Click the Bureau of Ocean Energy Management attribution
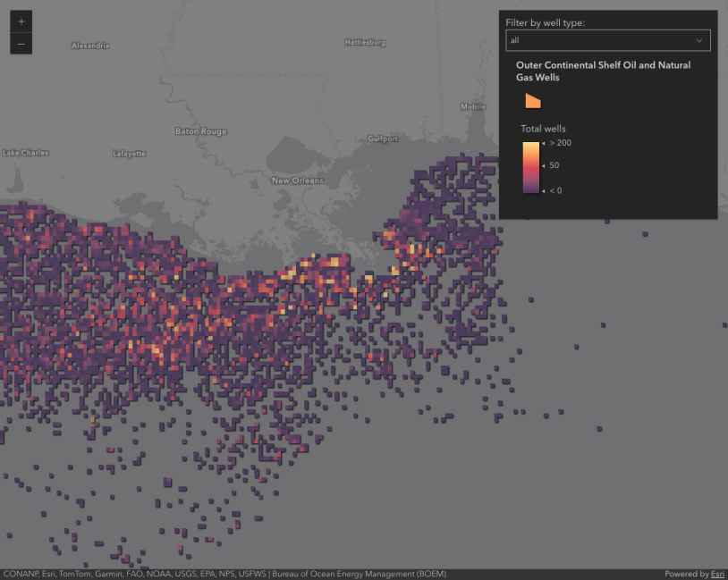The width and height of the screenshot is (728, 580). (360, 574)
